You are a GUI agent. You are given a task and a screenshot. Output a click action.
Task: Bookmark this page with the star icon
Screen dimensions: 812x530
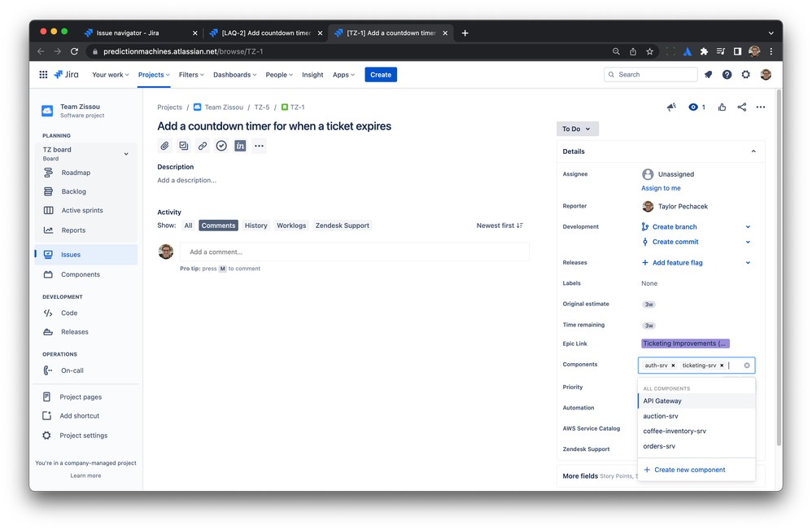point(649,51)
